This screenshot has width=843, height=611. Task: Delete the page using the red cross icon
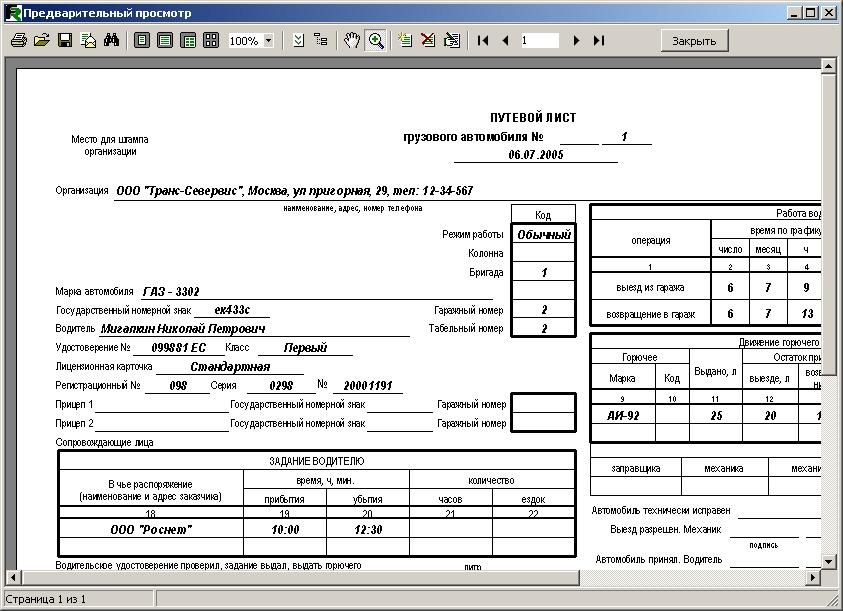tap(428, 40)
